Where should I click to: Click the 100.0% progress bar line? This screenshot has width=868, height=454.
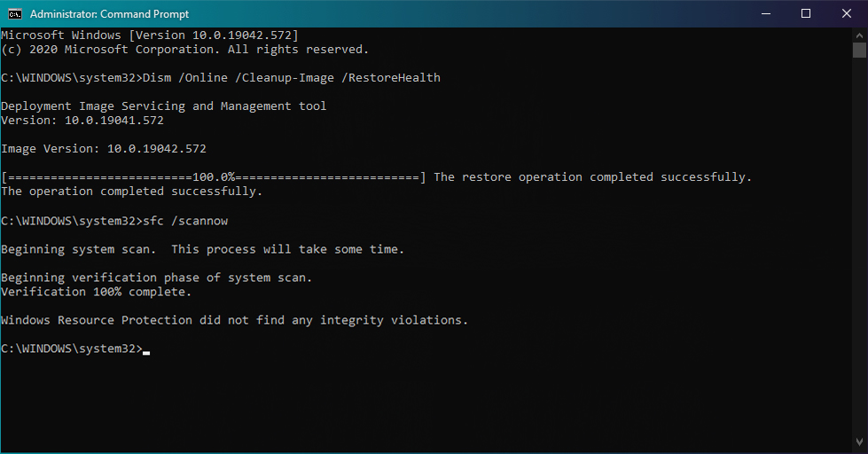214,177
